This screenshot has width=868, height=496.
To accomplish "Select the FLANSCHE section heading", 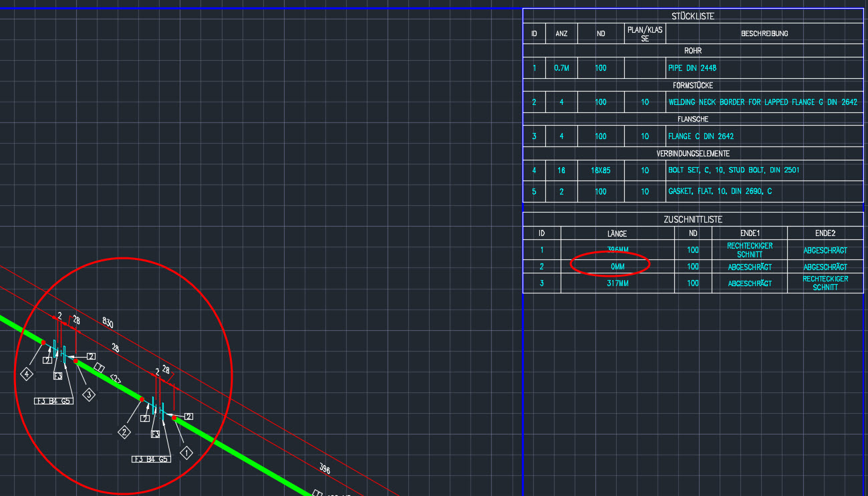I will coord(693,119).
